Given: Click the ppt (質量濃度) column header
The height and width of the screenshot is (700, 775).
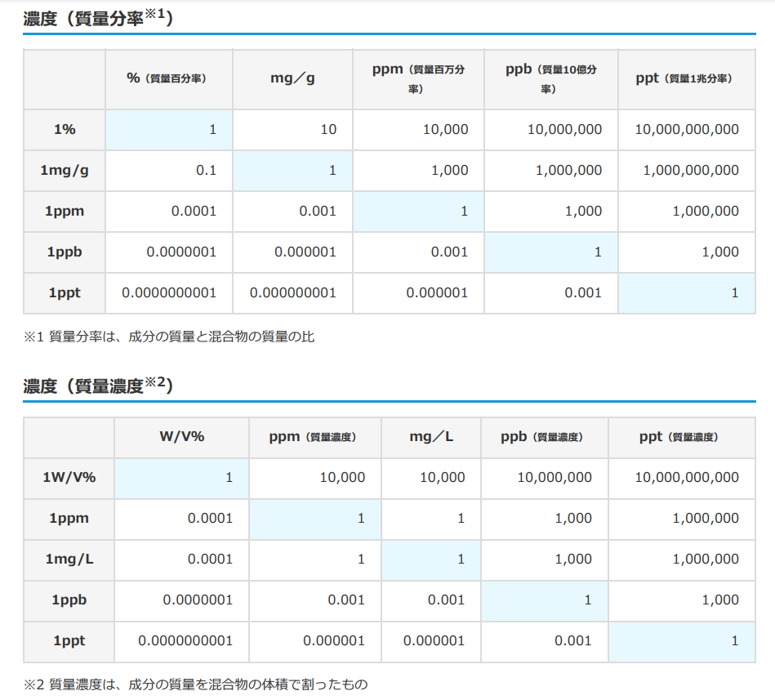Looking at the screenshot, I should coord(680,437).
